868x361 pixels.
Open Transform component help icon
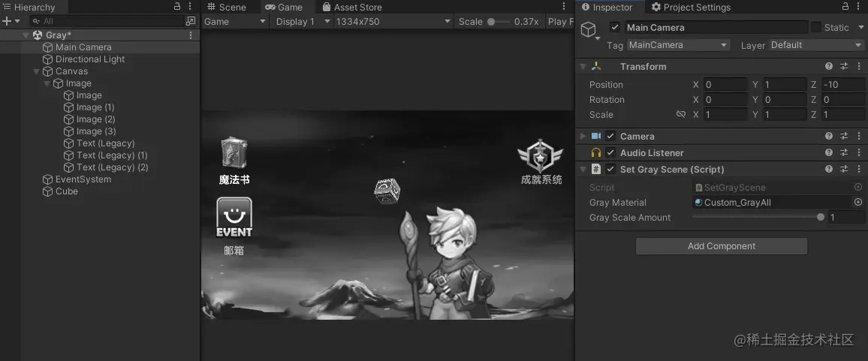coord(829,67)
